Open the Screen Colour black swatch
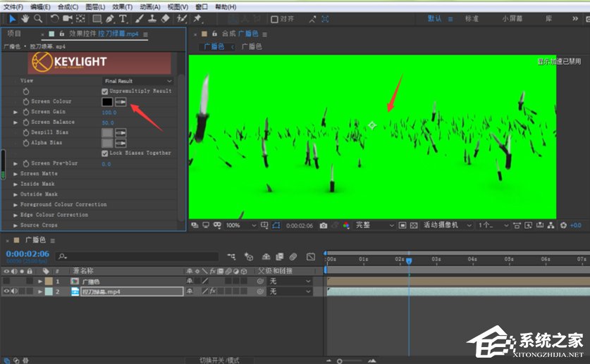 (107, 101)
